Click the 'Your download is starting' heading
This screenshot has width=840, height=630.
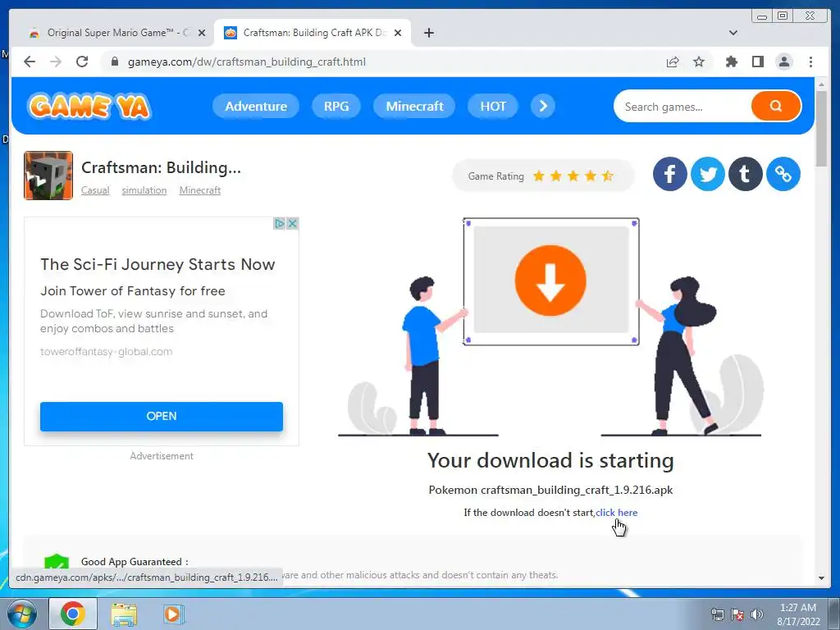tap(550, 461)
